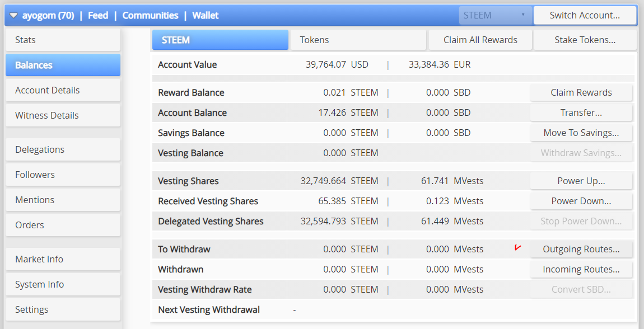This screenshot has height=329, width=644.
Task: Click Claim All Rewards button
Action: (480, 40)
